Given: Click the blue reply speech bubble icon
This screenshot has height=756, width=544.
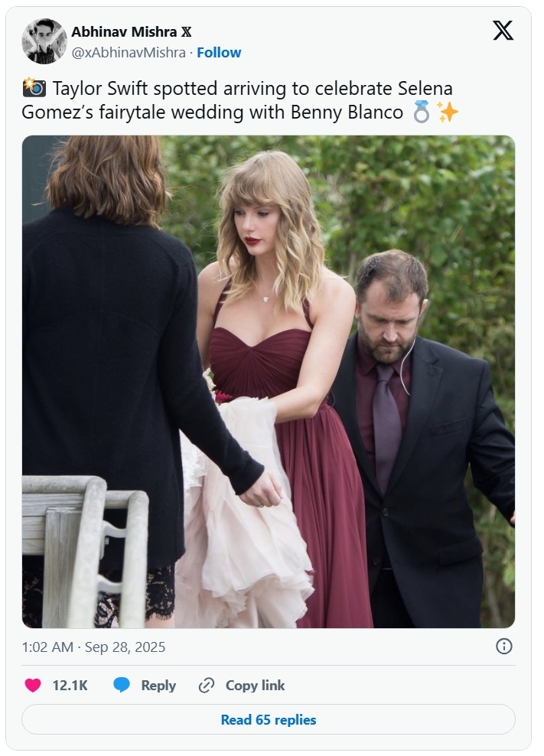Looking at the screenshot, I should (x=122, y=686).
